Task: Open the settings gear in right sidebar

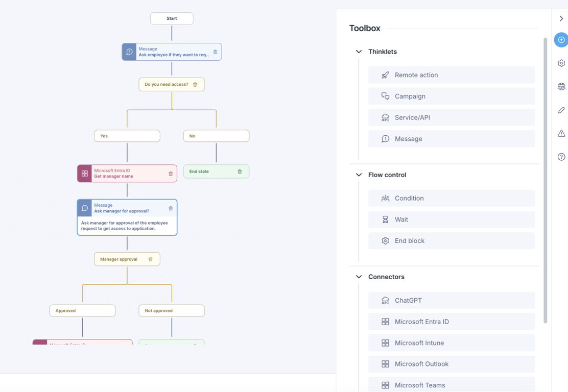Action: [x=561, y=63]
